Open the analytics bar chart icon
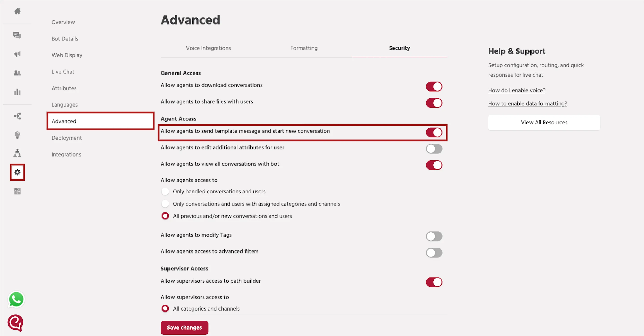Screen dimensions: 644x336 pyautogui.click(x=17, y=92)
